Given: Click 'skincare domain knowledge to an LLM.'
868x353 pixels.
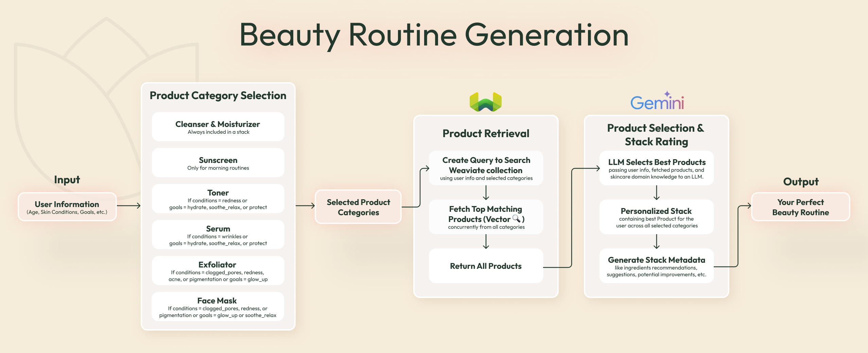Looking at the screenshot, I should [657, 177].
